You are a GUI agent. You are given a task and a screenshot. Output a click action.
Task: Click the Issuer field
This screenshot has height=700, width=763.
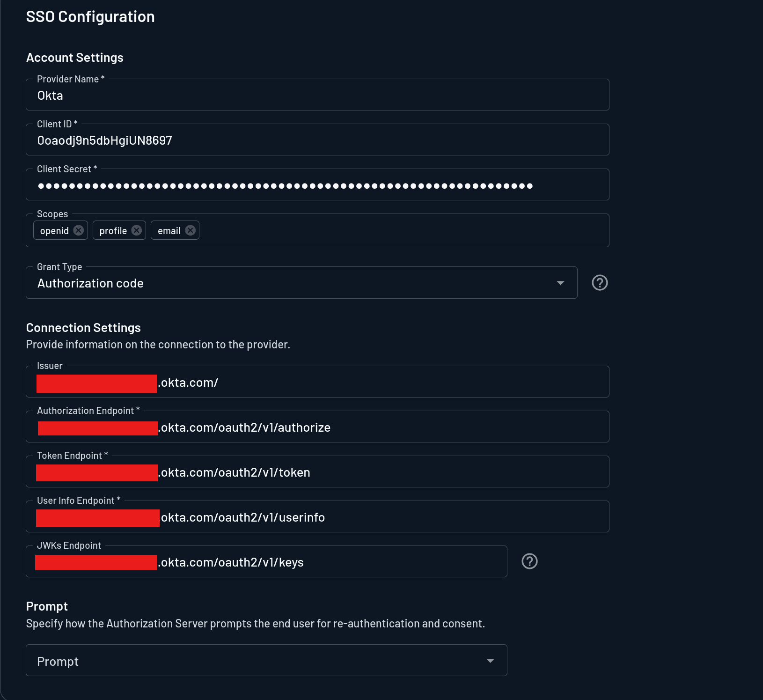(x=328, y=382)
